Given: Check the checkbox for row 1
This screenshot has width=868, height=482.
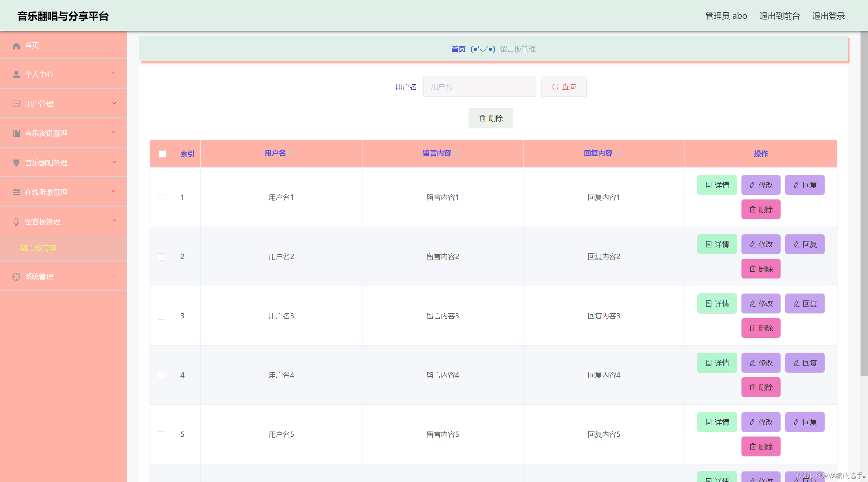Looking at the screenshot, I should pyautogui.click(x=162, y=197).
